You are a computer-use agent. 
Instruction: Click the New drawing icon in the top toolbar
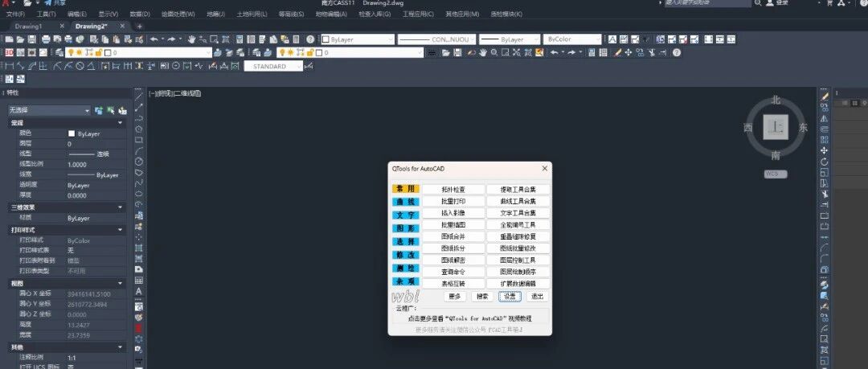[x=9, y=39]
